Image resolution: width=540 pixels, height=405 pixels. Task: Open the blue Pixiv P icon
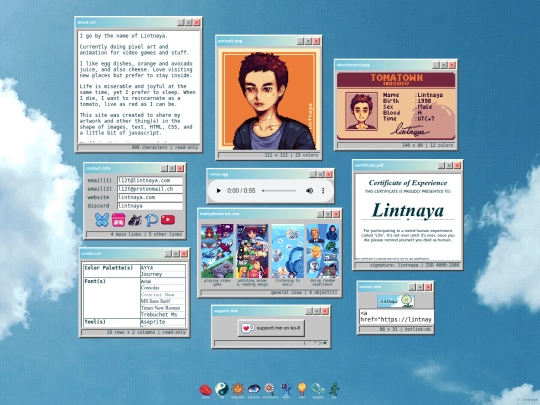152,220
